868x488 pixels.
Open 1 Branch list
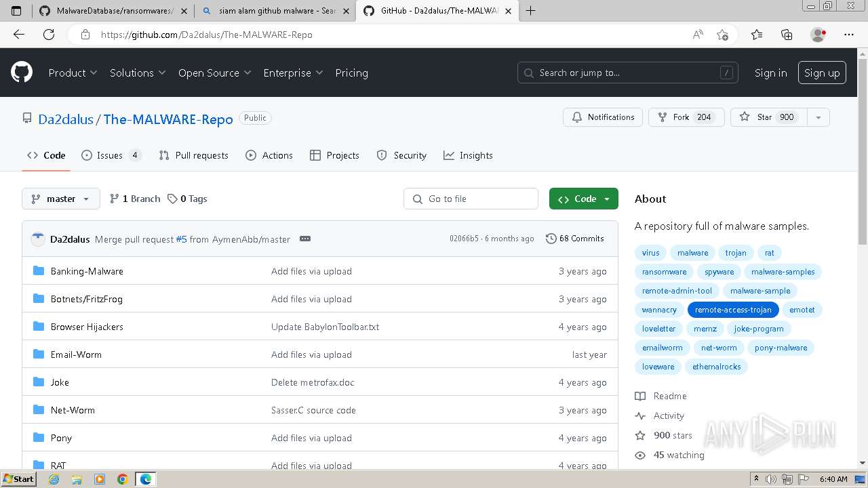135,199
